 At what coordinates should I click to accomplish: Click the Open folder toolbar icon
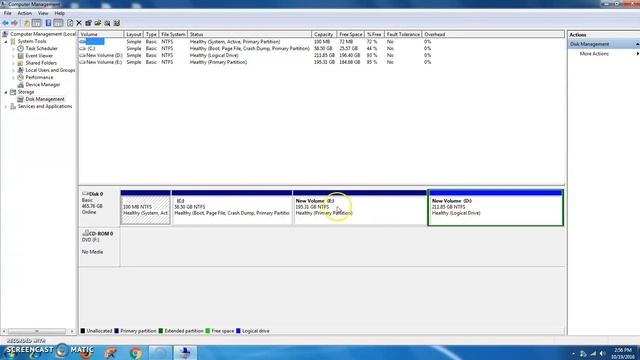[98, 23]
